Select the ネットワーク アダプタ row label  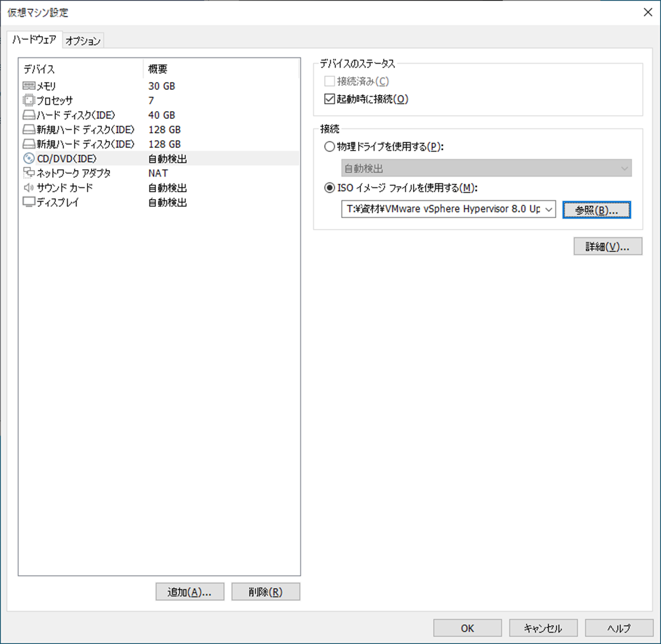(x=73, y=173)
